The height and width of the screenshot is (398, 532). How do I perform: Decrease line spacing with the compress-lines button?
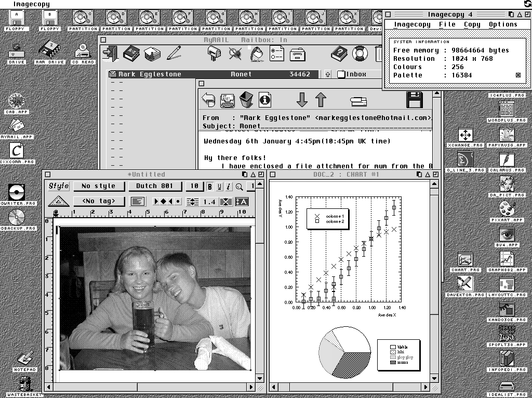click(225, 202)
